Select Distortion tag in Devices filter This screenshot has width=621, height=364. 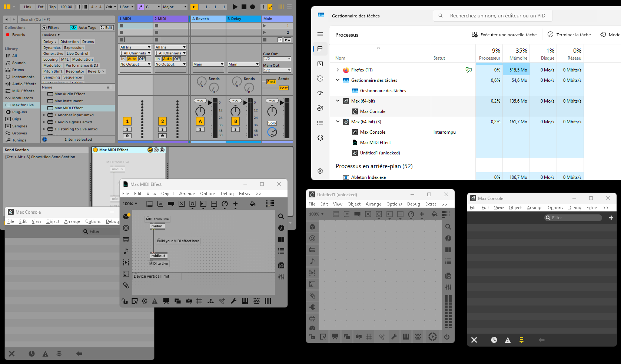point(69,41)
